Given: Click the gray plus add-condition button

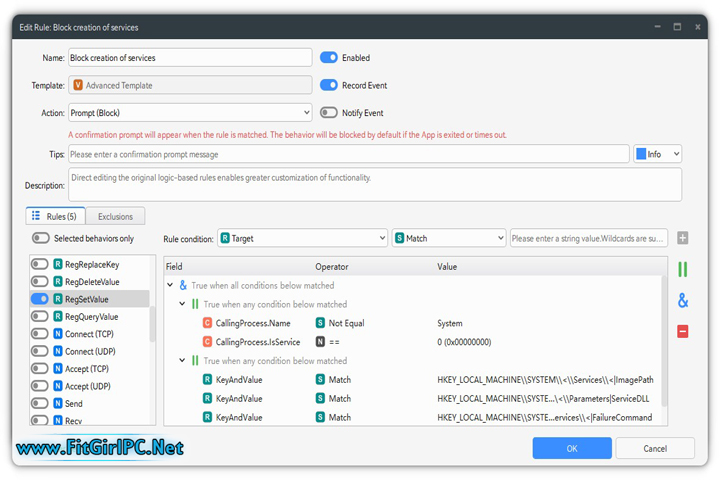Looking at the screenshot, I should (x=683, y=238).
